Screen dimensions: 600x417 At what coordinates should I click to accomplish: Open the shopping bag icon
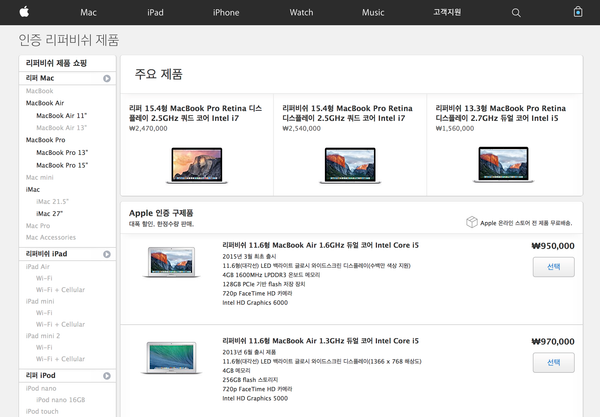tap(578, 12)
